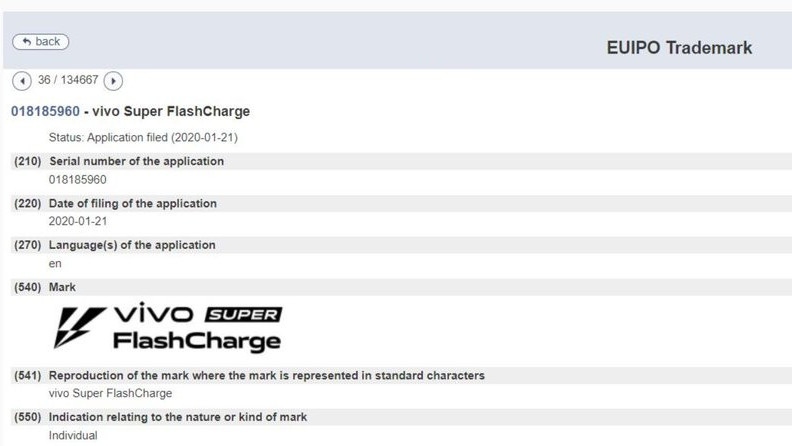
Task: Go to the next trademark record
Action: click(x=113, y=80)
